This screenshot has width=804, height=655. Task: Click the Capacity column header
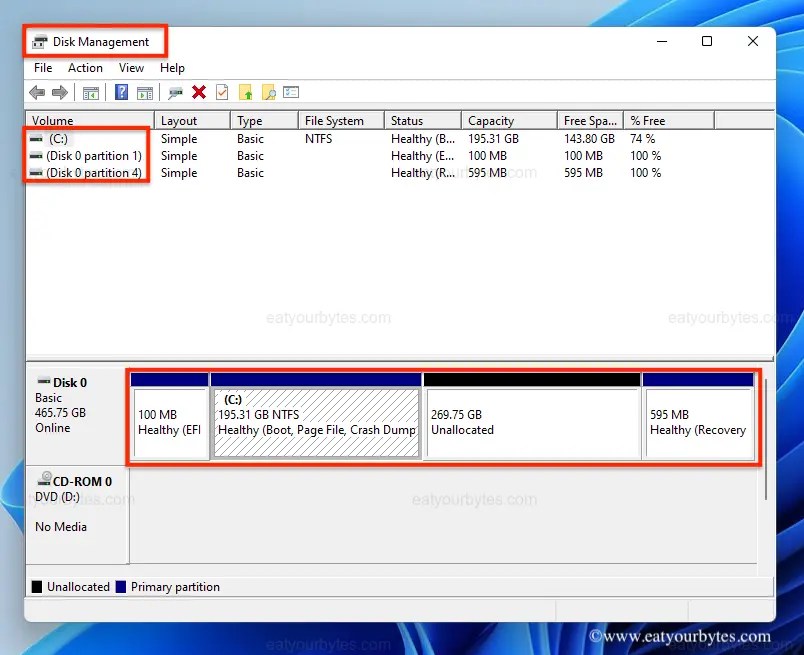[x=507, y=119]
